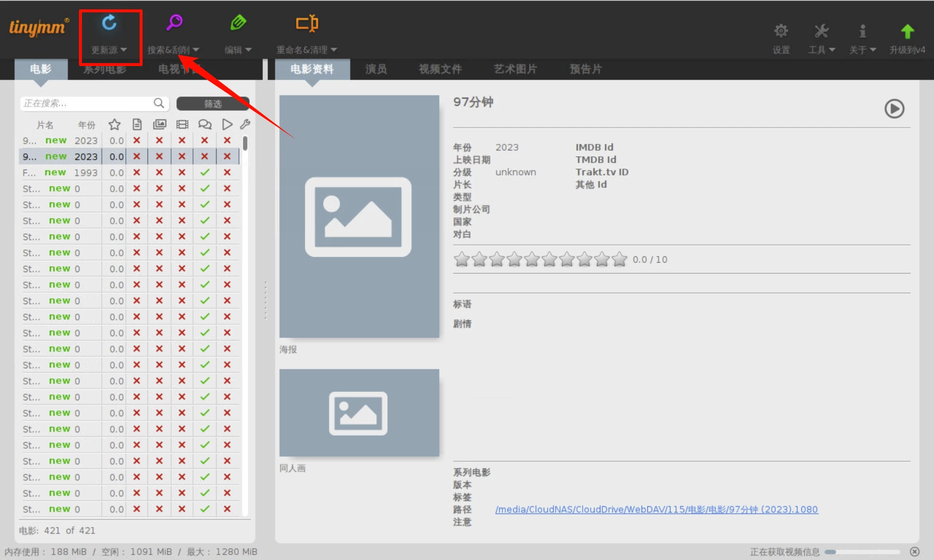The image size is (934, 560).
Task: Switch to the Artwork tab
Action: pyautogui.click(x=515, y=70)
